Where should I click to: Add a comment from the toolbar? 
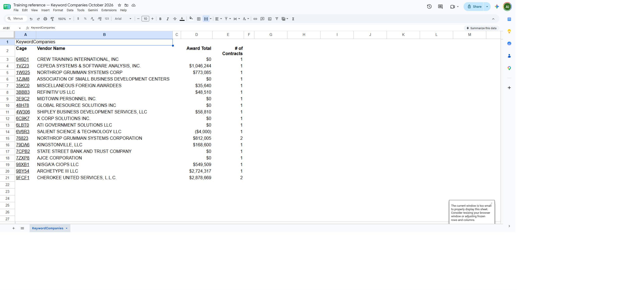(x=262, y=19)
